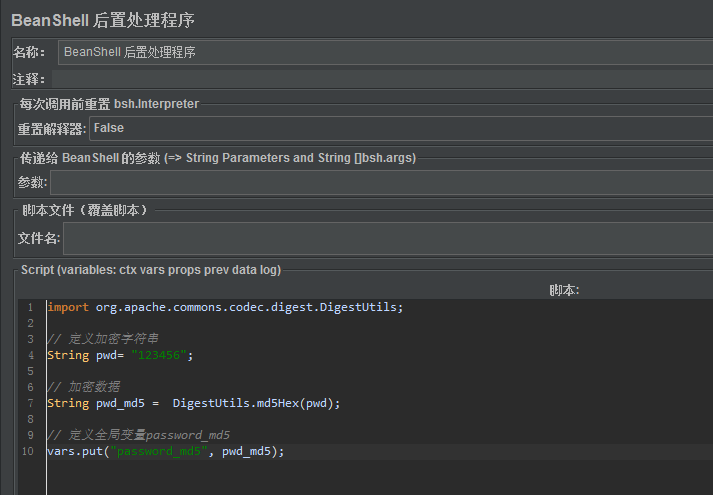The height and width of the screenshot is (495, 713).
Task: Click the DigestUtils.md5Hex(pwd) line
Action: [x=194, y=403]
